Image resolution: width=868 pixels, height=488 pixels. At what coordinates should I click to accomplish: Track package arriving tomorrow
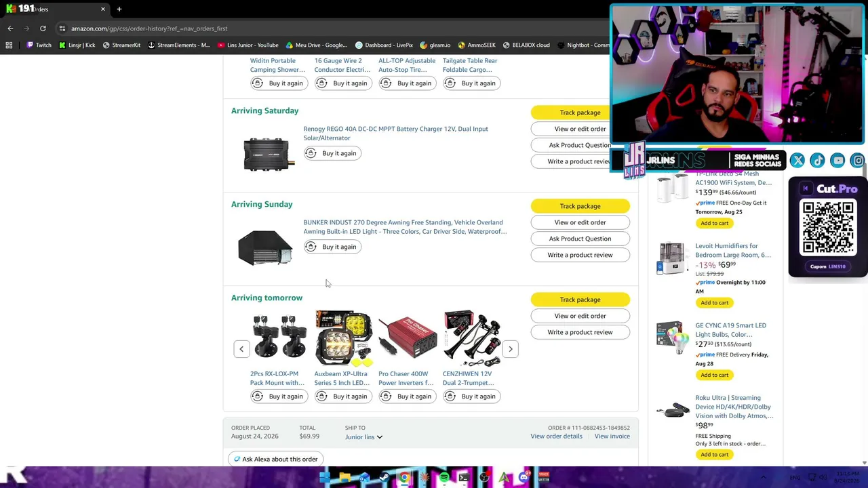click(580, 300)
